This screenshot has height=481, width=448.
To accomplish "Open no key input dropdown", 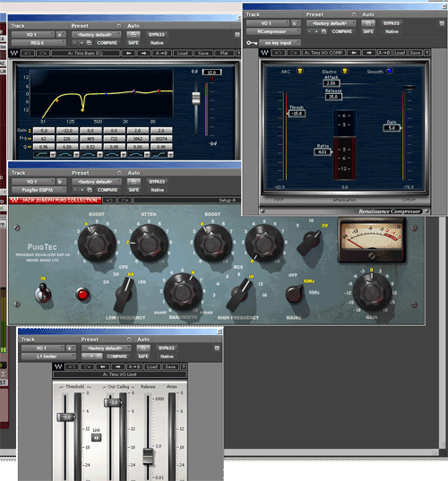I will click(280, 43).
